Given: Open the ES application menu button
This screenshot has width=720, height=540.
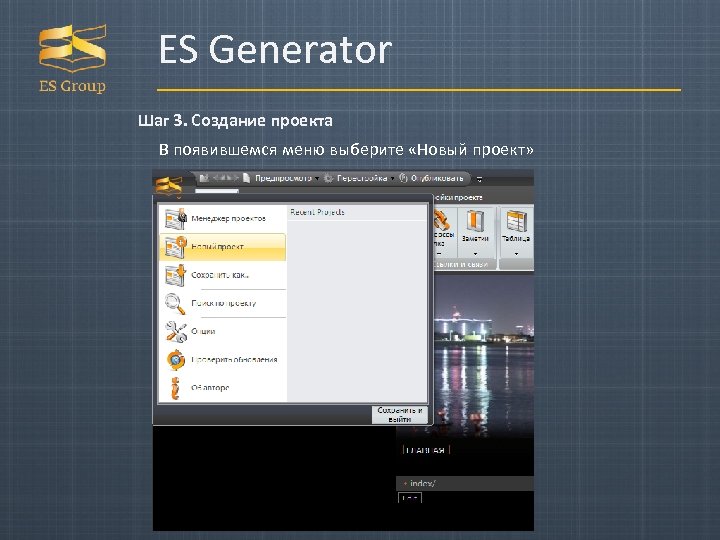Looking at the screenshot, I should [169, 186].
